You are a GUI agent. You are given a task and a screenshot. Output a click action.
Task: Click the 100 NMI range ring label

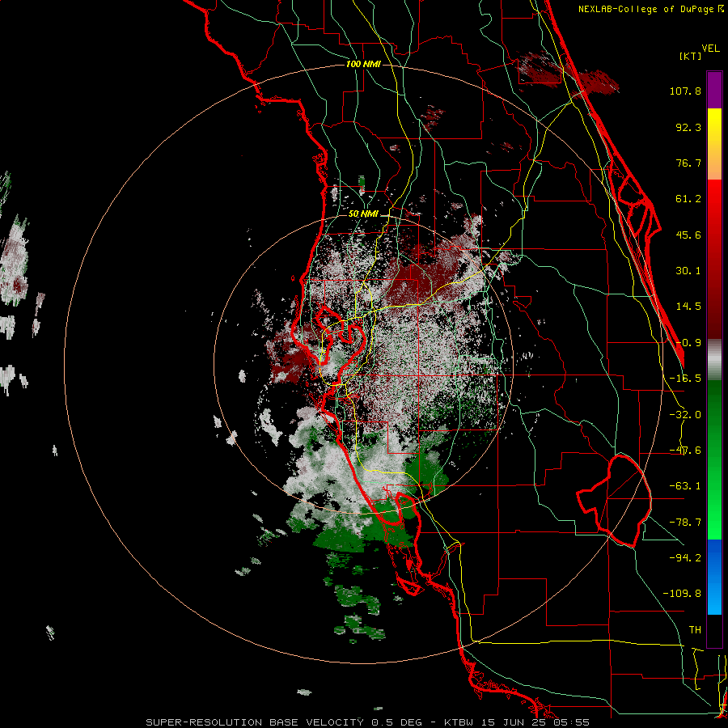(363, 64)
